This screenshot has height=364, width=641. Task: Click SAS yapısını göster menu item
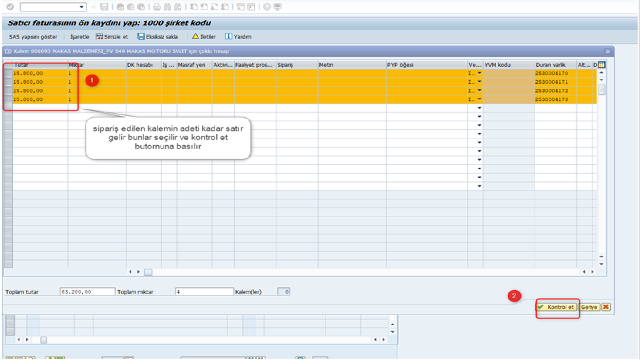point(33,37)
